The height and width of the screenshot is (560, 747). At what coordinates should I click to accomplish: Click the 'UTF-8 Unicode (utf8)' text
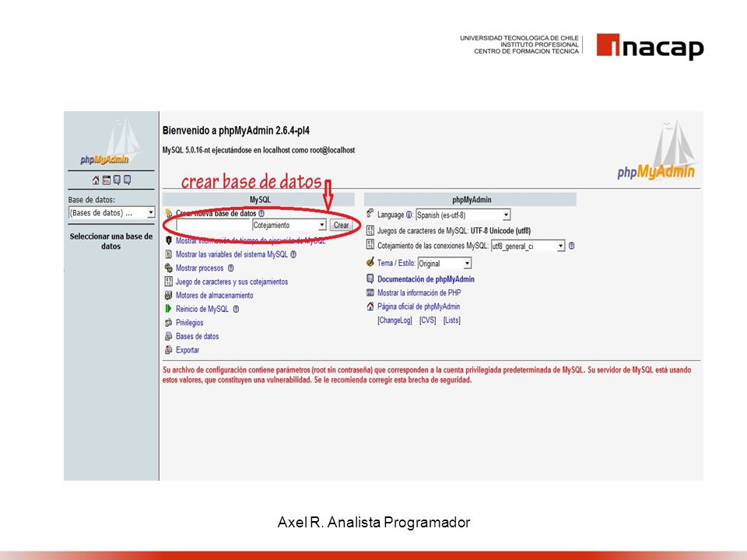[500, 231]
